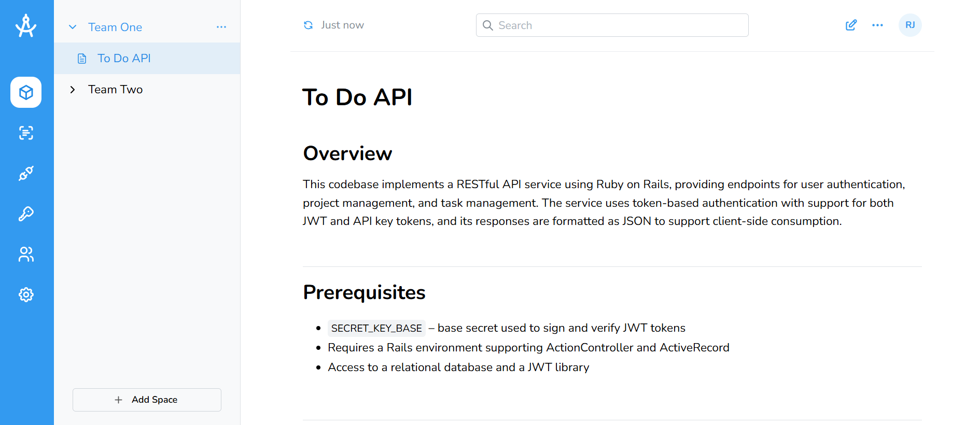The image size is (980, 425).
Task: Open the code scan sidebar icon
Action: point(26,133)
